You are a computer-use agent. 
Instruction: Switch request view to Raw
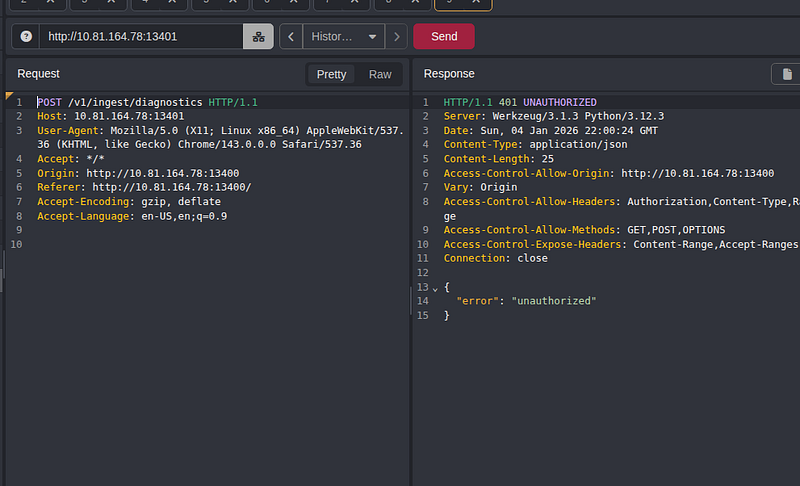tap(380, 74)
